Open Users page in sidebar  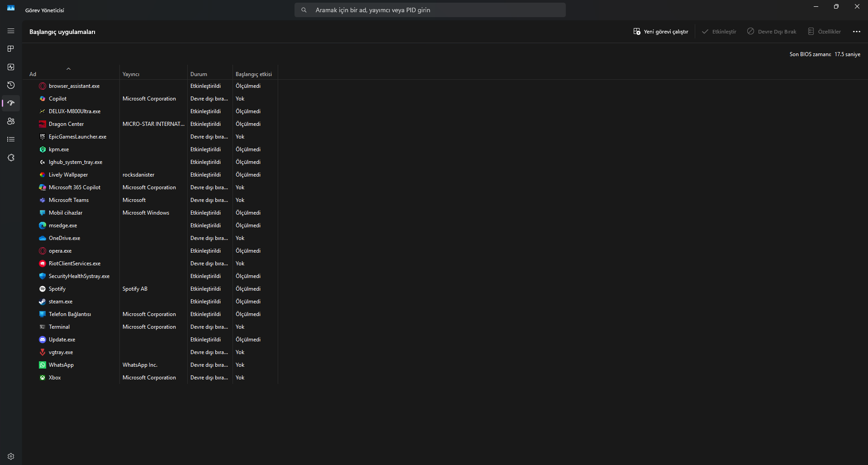click(11, 121)
